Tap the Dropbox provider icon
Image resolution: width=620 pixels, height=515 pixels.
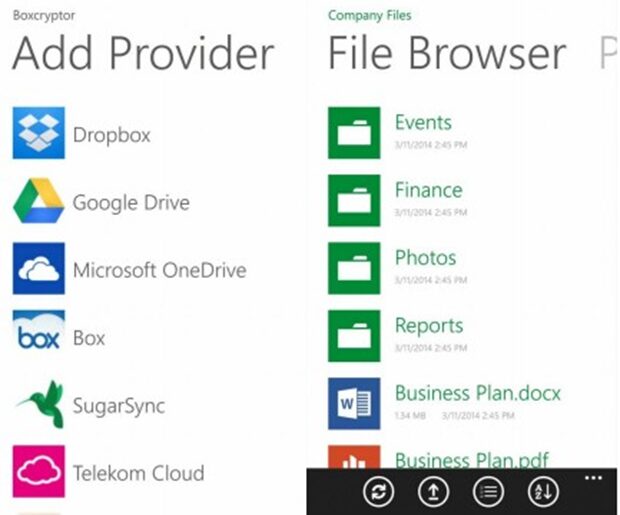click(x=39, y=133)
